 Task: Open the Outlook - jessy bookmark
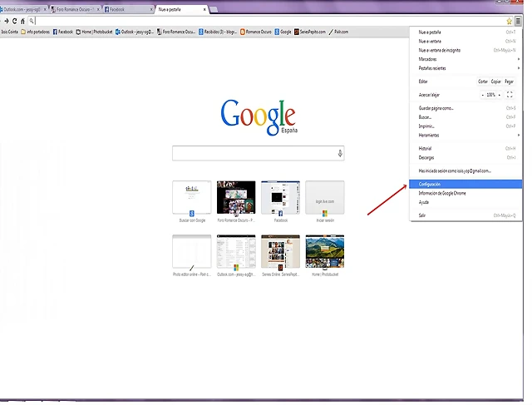click(135, 32)
